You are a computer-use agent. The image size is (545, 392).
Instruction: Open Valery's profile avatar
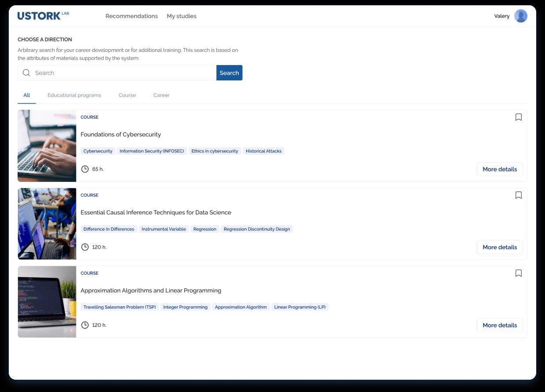[521, 16]
